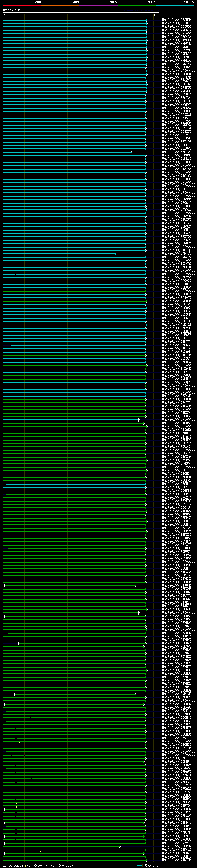Click the query end position 363

click(155, 15)
